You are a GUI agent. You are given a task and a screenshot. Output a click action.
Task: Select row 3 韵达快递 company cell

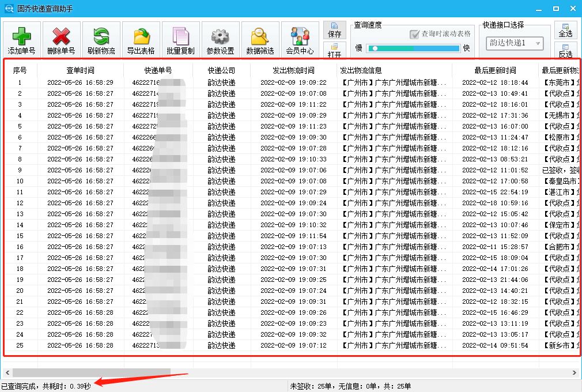pyautogui.click(x=221, y=104)
